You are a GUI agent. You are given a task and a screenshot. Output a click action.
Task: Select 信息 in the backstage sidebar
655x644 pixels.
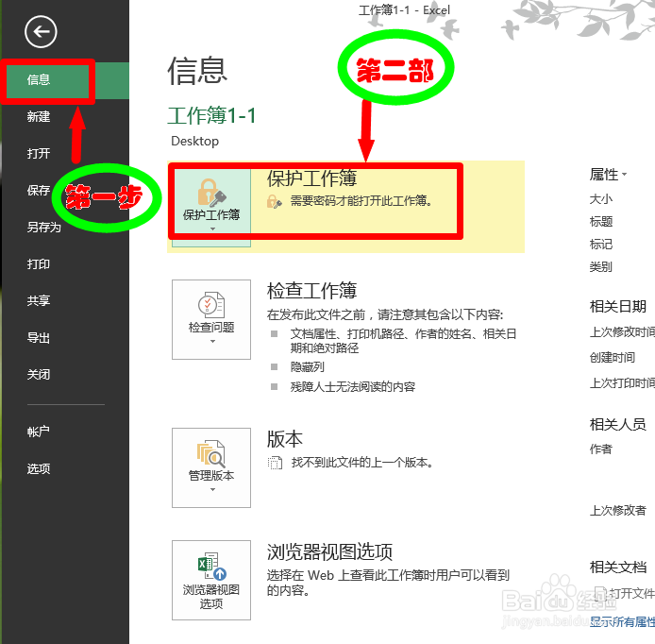[65, 80]
